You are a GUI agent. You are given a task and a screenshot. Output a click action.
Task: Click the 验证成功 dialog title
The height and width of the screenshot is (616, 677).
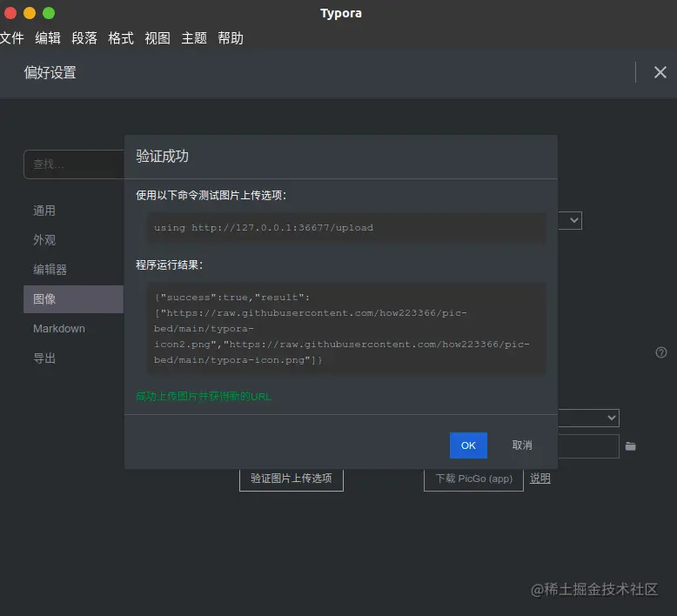tap(162, 157)
